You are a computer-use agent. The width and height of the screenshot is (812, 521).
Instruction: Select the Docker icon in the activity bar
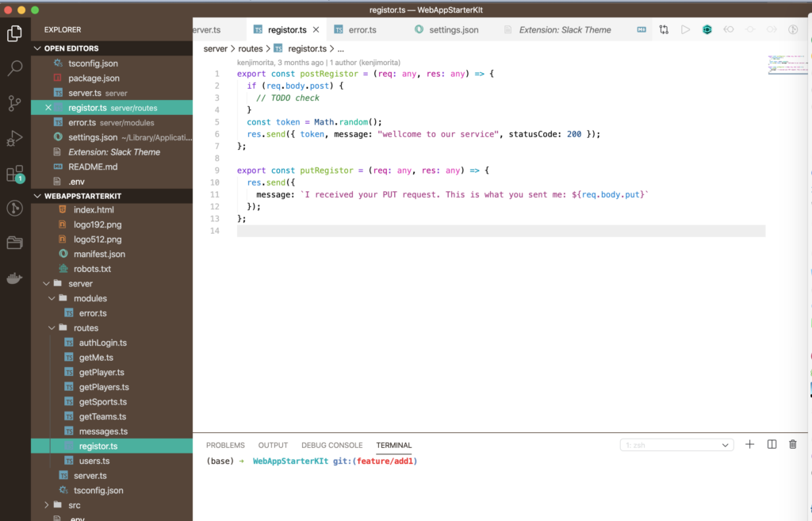click(x=13, y=278)
